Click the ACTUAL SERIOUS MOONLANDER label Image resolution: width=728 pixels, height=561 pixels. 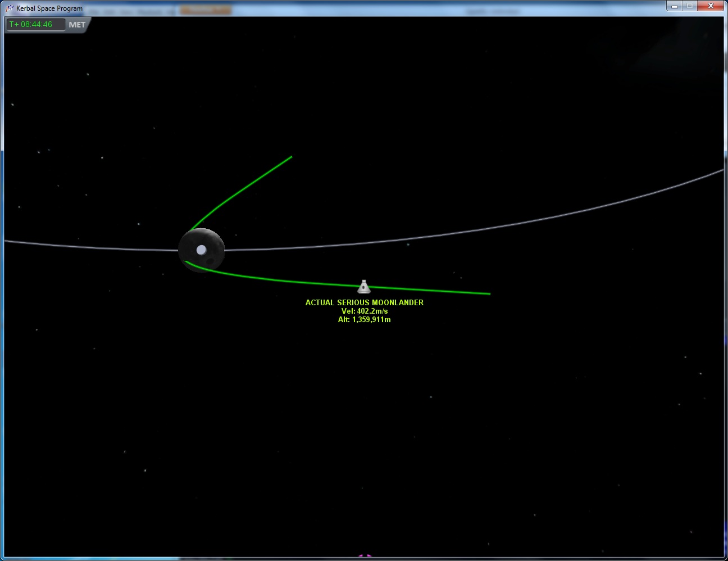365,302
